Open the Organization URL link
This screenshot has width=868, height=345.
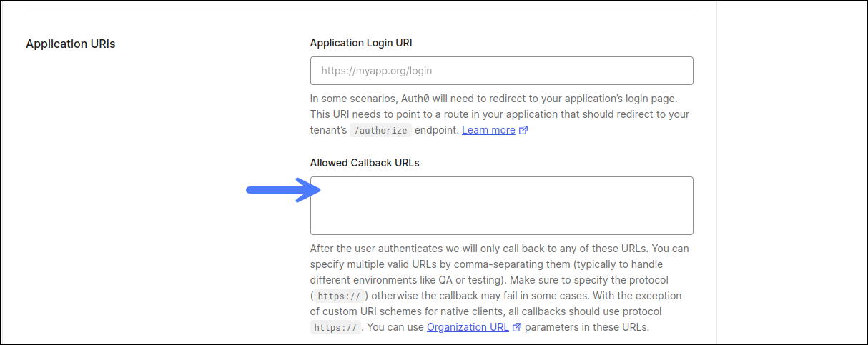tap(468, 327)
